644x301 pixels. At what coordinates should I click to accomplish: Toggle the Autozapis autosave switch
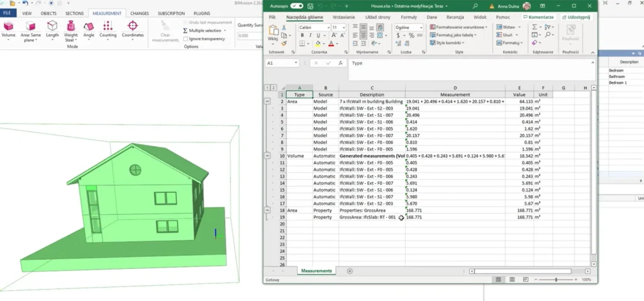click(297, 6)
